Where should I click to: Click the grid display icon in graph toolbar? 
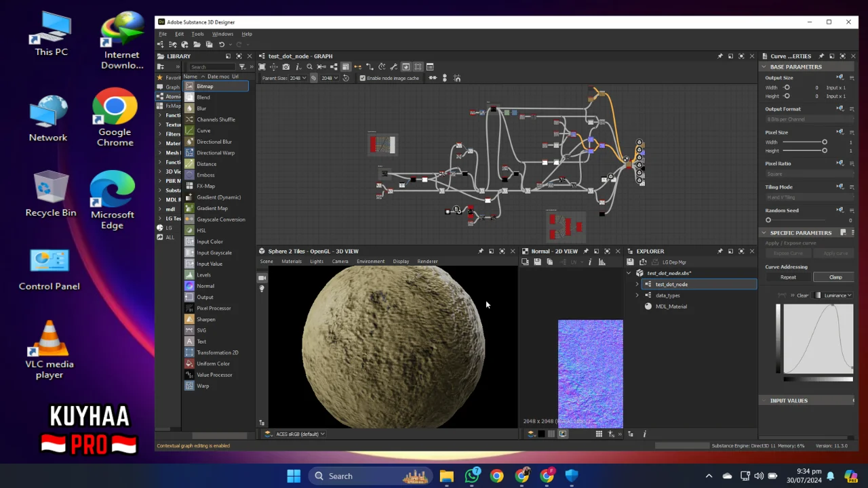[417, 66]
